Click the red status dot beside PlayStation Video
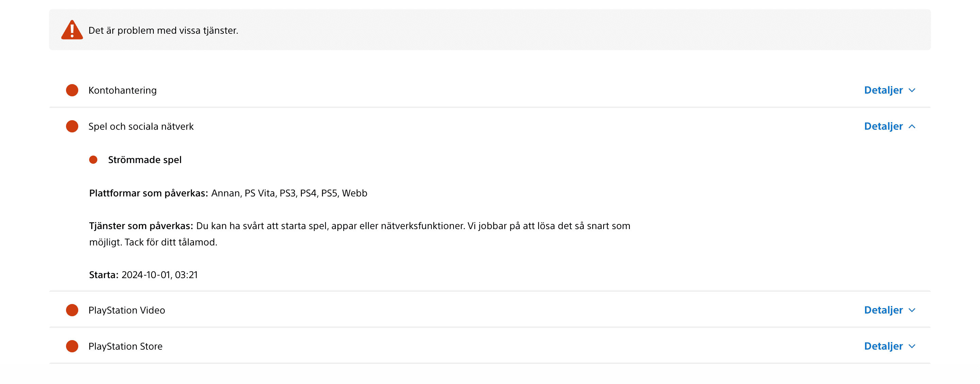This screenshot has width=980, height=384. point(72,310)
